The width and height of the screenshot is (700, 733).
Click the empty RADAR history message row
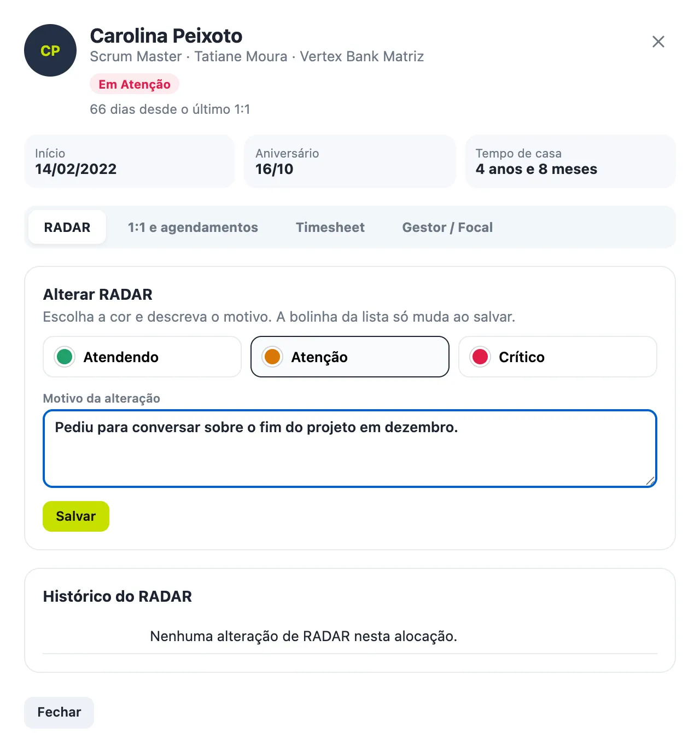(x=350, y=636)
